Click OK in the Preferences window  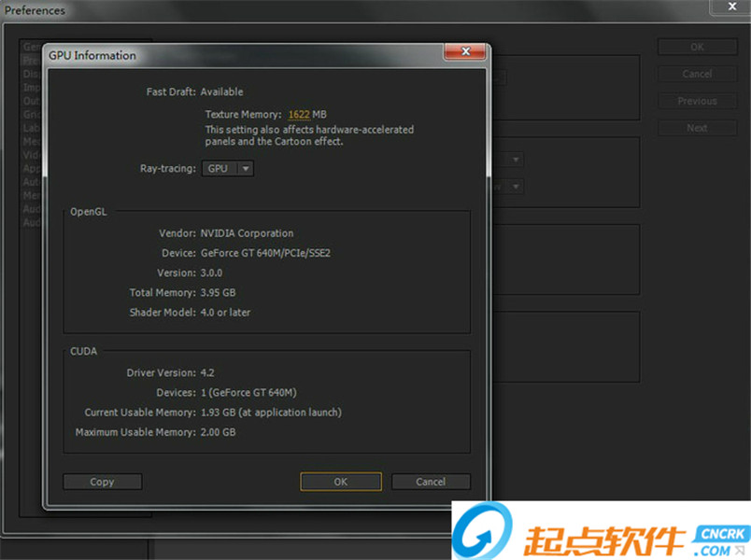tap(697, 47)
